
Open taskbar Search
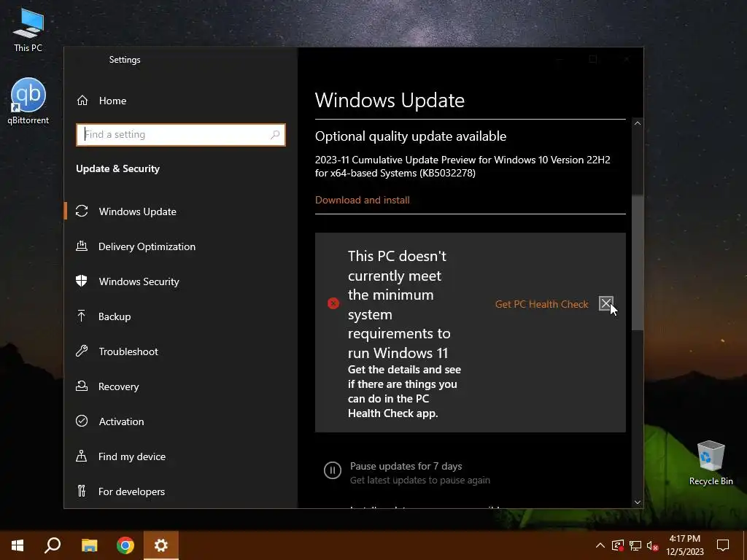pyautogui.click(x=53, y=545)
